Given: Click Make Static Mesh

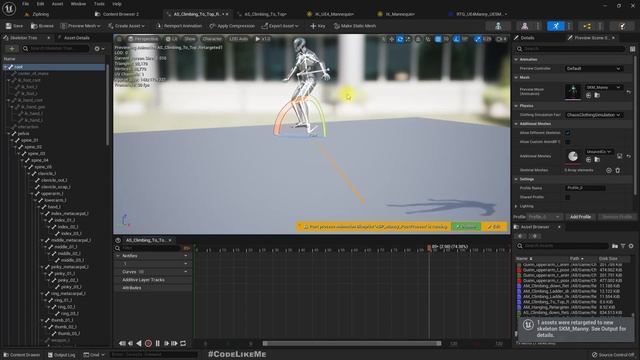Looking at the screenshot, I should [x=355, y=26].
